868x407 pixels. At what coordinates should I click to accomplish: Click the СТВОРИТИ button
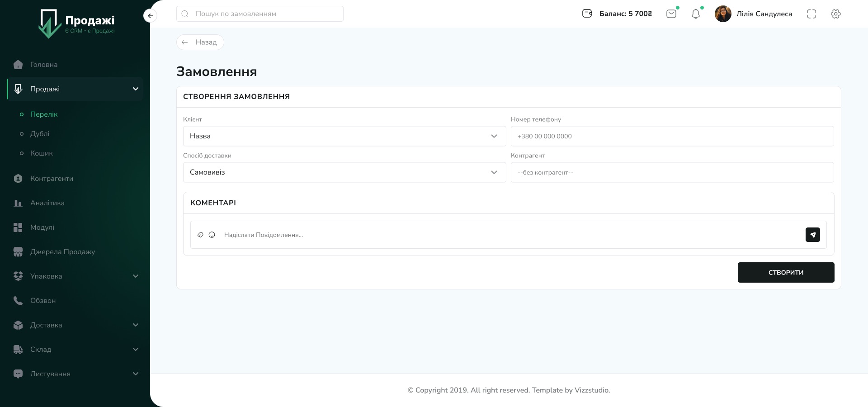pos(786,272)
